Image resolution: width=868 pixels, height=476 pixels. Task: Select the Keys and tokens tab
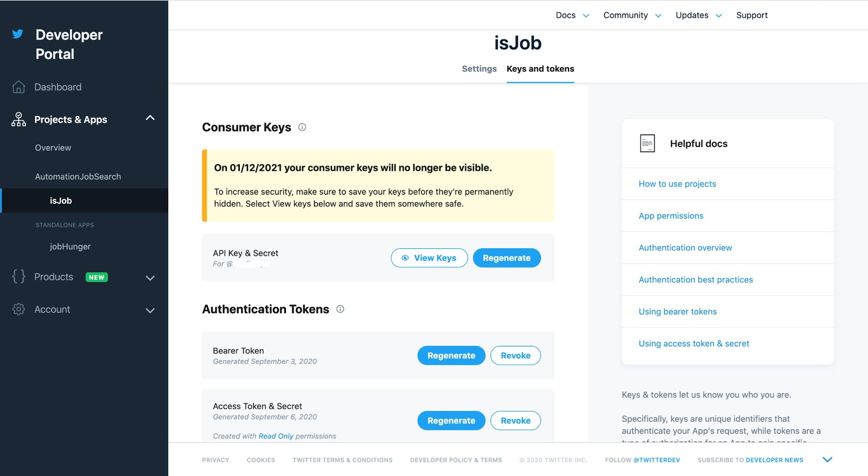(540, 69)
